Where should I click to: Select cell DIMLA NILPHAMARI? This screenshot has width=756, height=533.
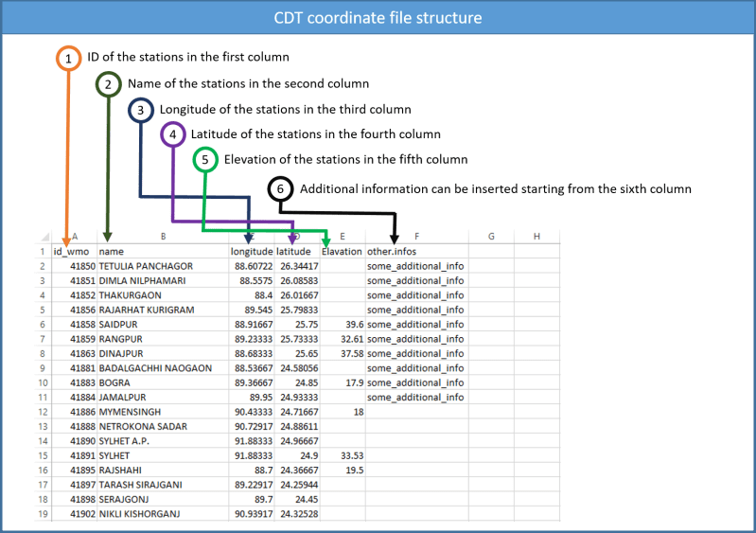click(x=163, y=281)
